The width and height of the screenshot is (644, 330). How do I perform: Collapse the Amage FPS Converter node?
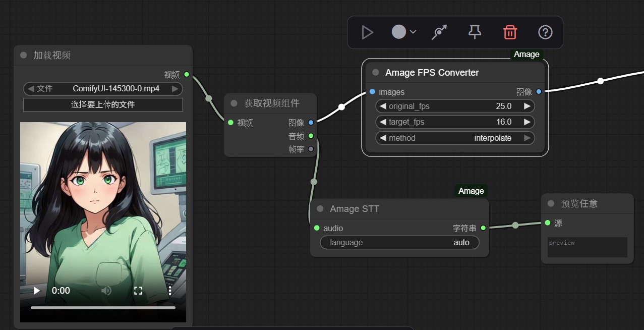[375, 72]
